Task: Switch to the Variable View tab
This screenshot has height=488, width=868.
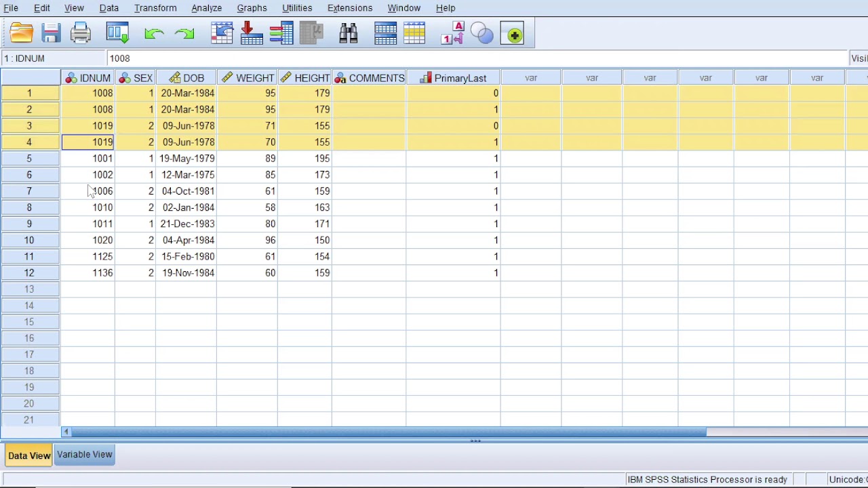Action: click(85, 455)
